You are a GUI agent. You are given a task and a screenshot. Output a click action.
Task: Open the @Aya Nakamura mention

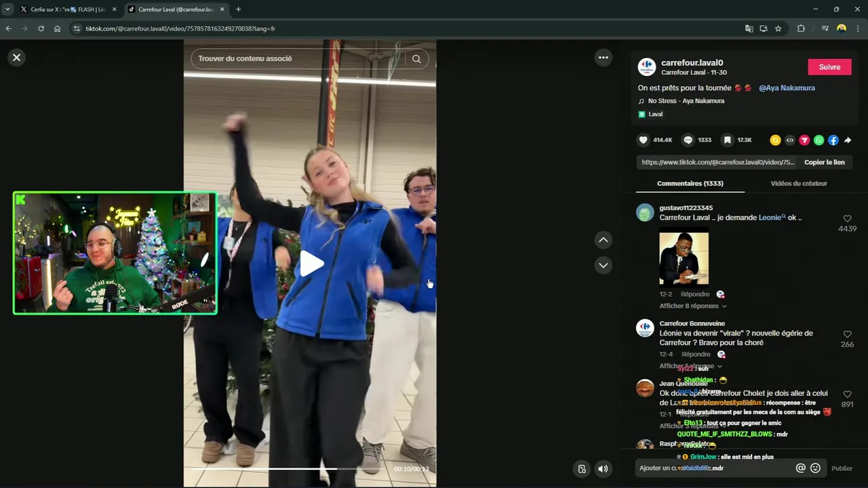(787, 88)
